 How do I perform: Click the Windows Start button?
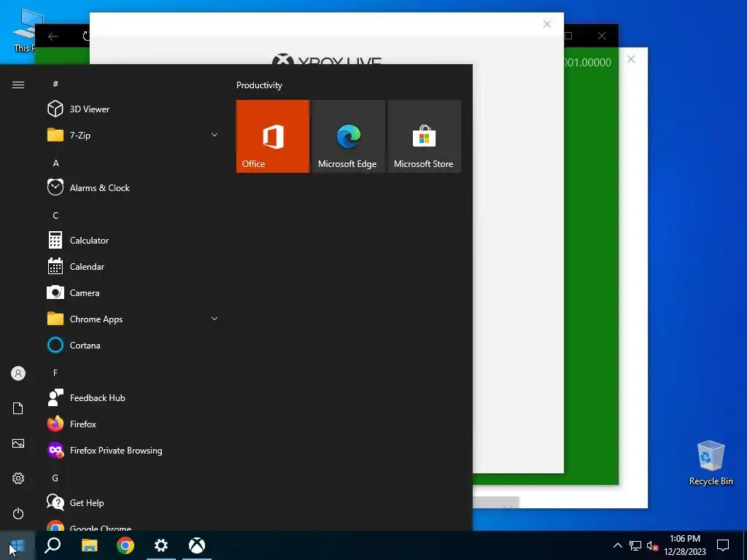pyautogui.click(x=18, y=545)
